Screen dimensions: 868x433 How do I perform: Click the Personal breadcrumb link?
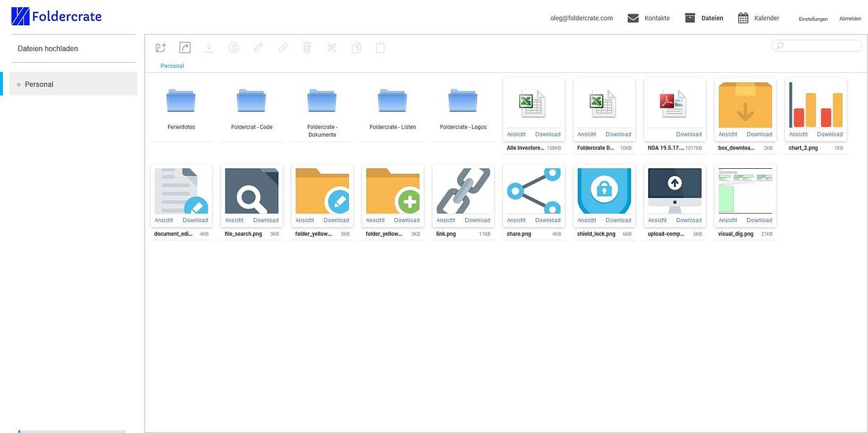point(172,66)
